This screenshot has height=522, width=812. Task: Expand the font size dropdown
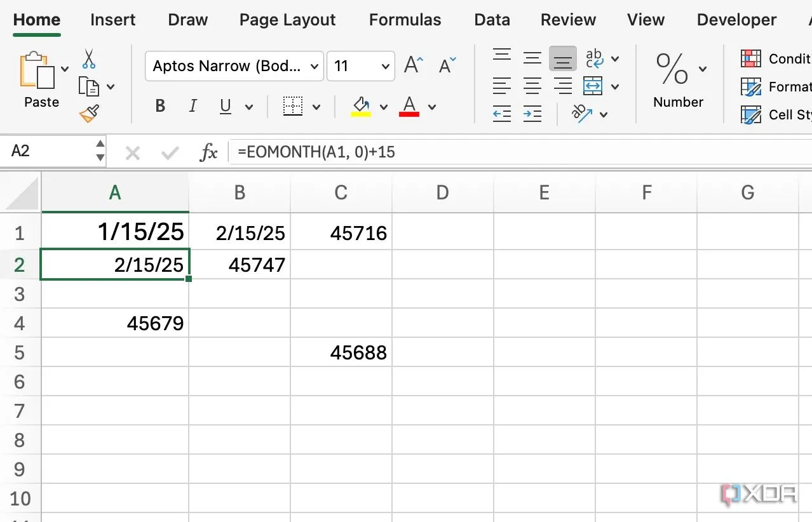click(x=385, y=66)
